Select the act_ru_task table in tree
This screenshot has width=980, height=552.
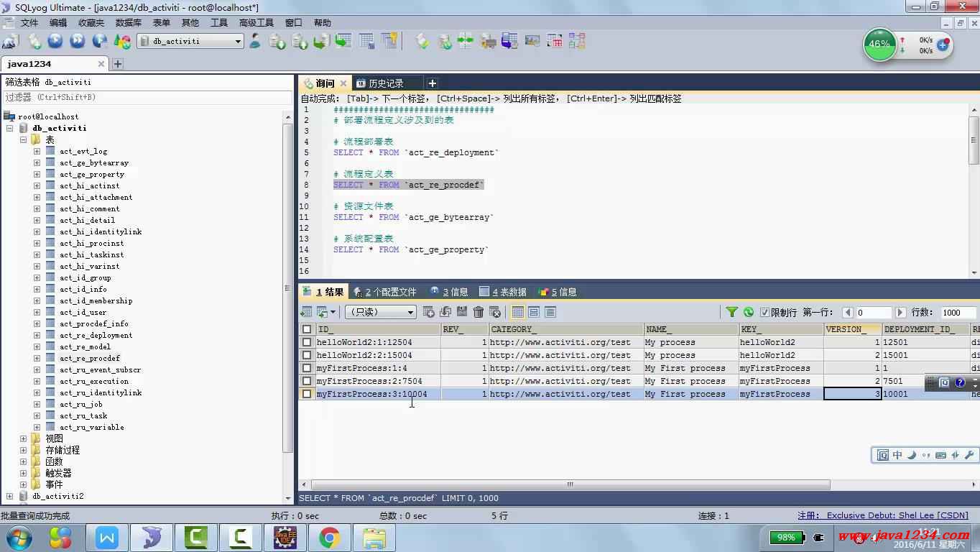tap(83, 415)
